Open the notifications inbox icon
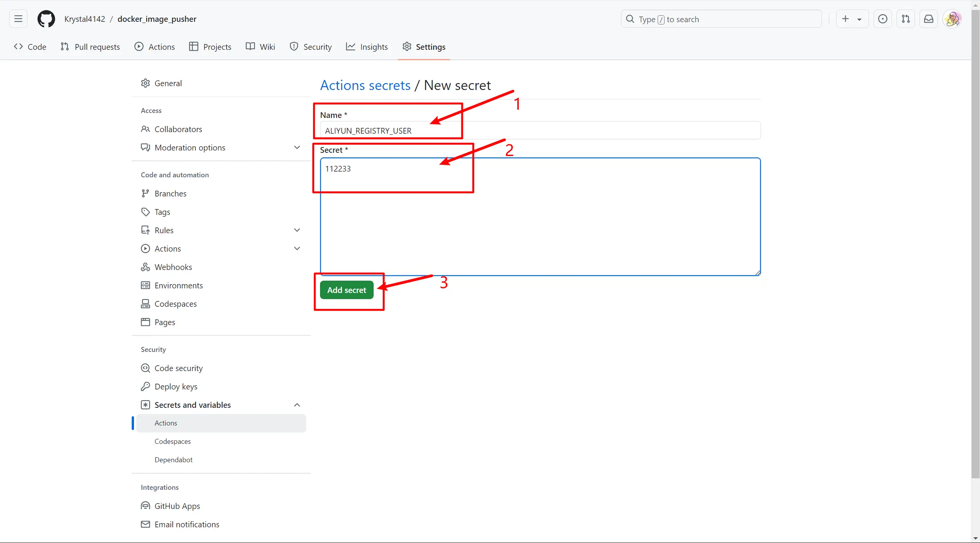980x543 pixels. click(x=928, y=19)
